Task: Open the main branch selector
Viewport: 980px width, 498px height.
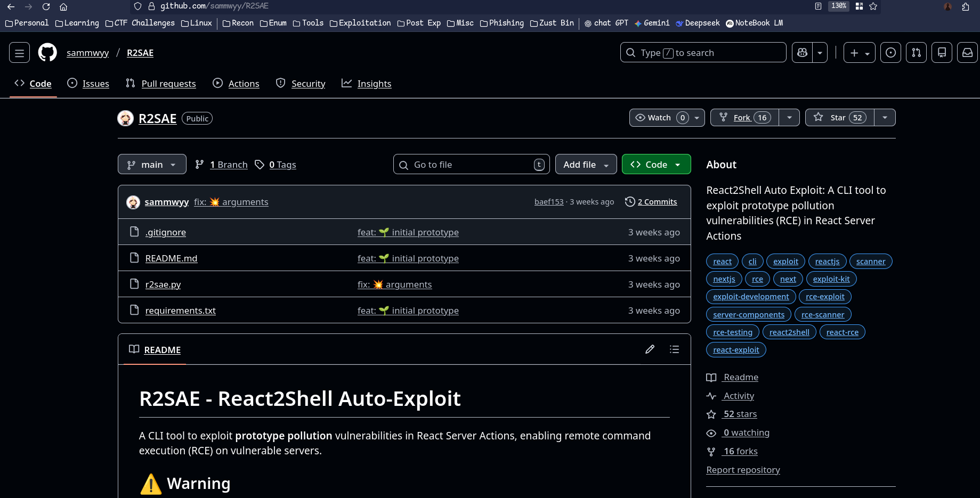Action: coord(152,164)
